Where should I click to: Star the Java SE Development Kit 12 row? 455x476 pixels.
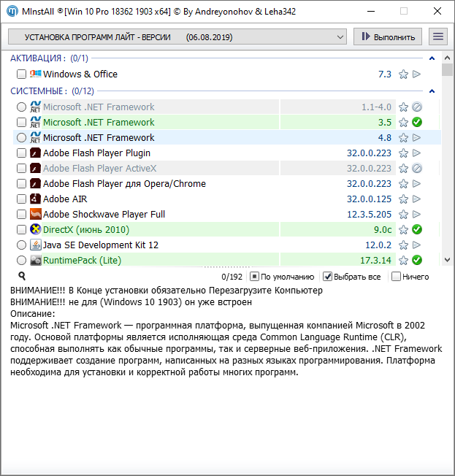(403, 245)
